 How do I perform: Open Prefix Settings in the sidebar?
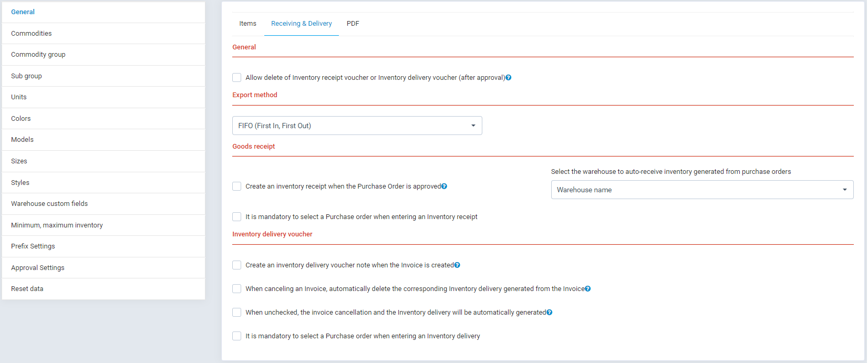tap(33, 246)
